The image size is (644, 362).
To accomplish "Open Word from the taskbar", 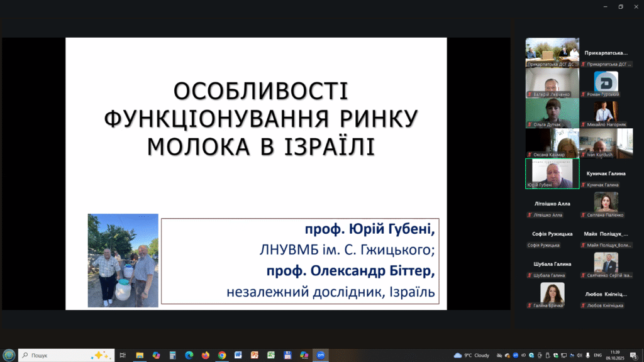I will 238,355.
